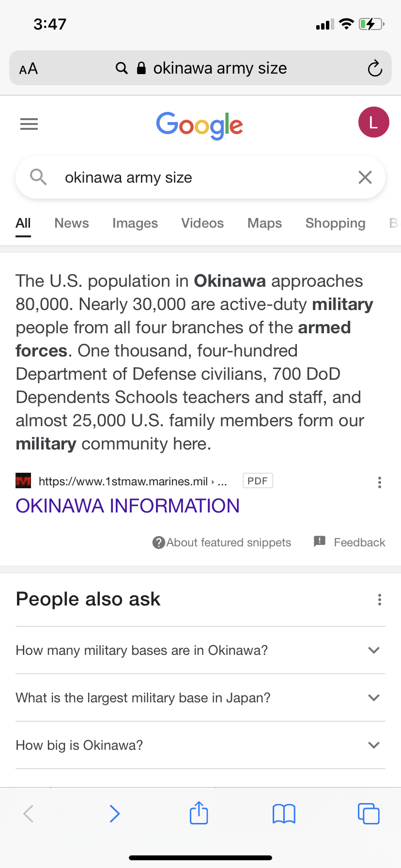Open three-dot menu for marines.mil result
401x868 pixels.
pyautogui.click(x=380, y=482)
